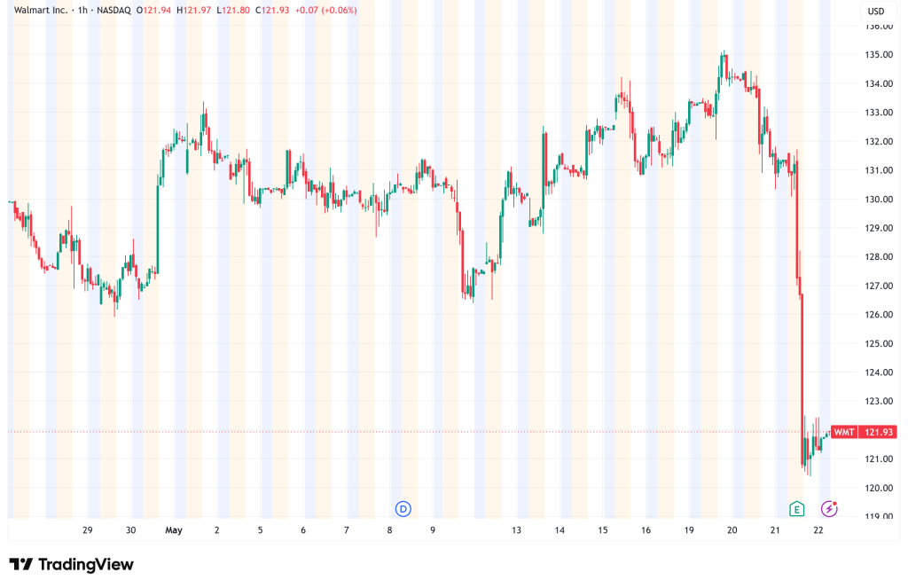Click the 128.00 price axis label
The image size is (908, 588).
click(879, 256)
